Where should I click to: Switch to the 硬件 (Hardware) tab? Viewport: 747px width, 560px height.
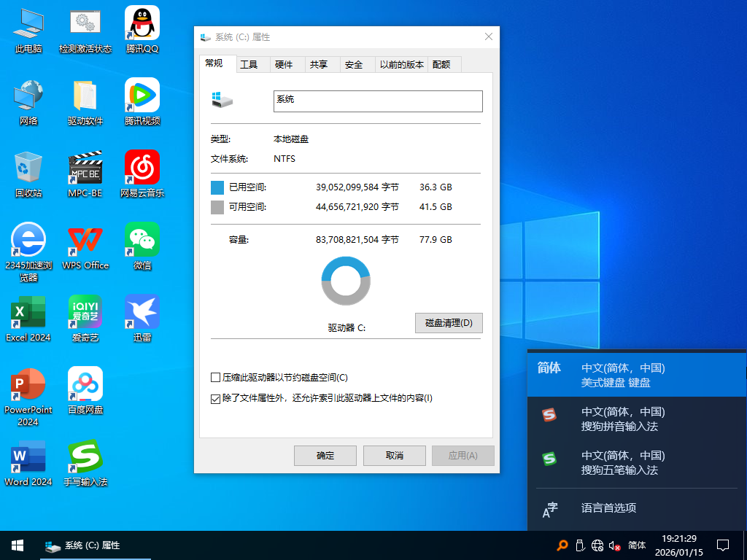(284, 65)
